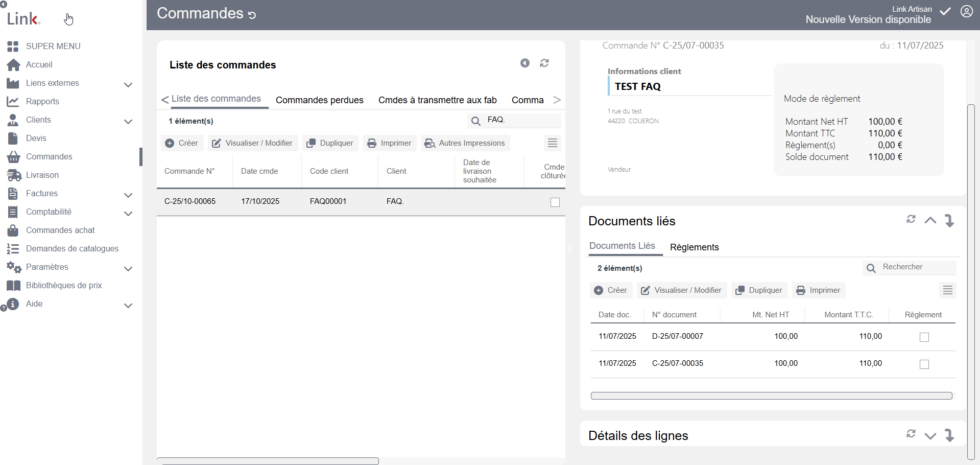The height and width of the screenshot is (465, 980).
Task: Open SUPER MENU grid icon
Action: [13, 46]
